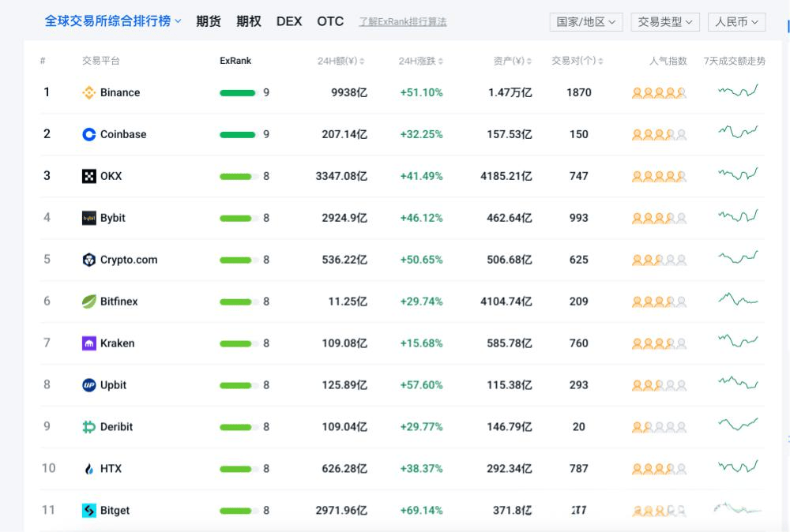The image size is (790, 532).
Task: Click the Kraken logo icon
Action: 89,343
